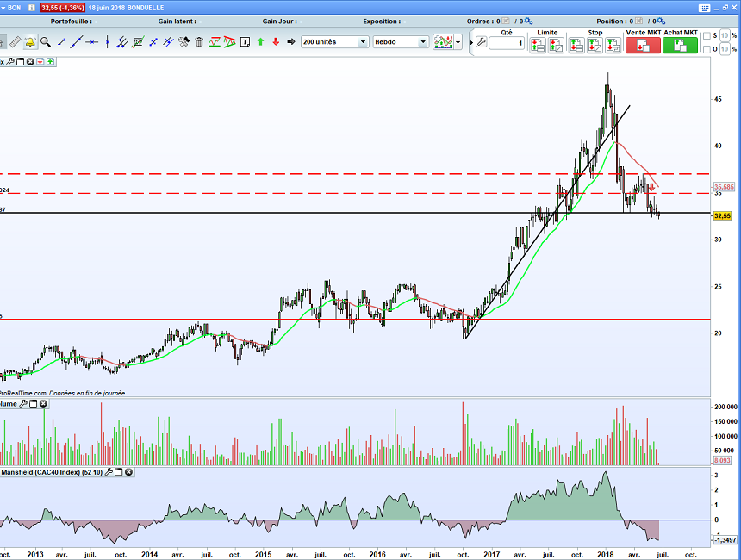Click the 32,55 (-1,36%) price badge
Viewport: 741px width, 560px height.
point(63,8)
